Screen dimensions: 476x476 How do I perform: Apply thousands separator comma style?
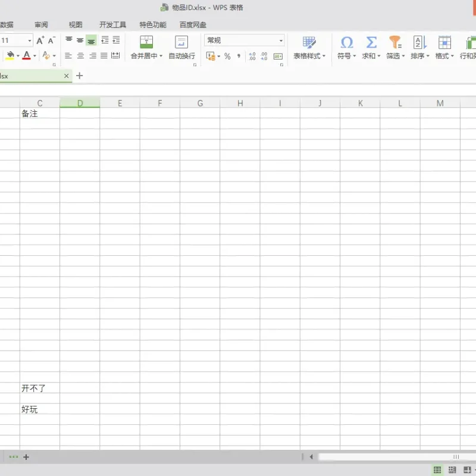tap(239, 56)
